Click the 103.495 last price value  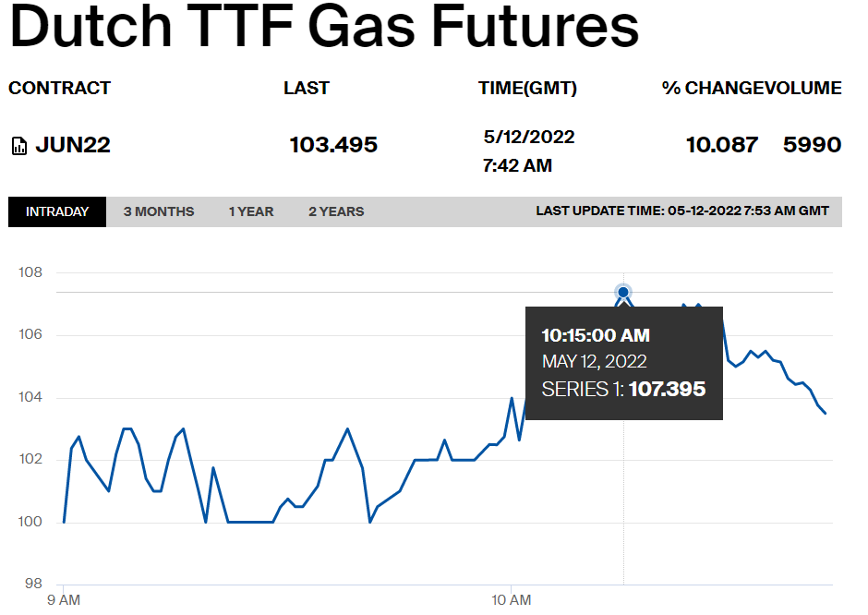[x=333, y=145]
